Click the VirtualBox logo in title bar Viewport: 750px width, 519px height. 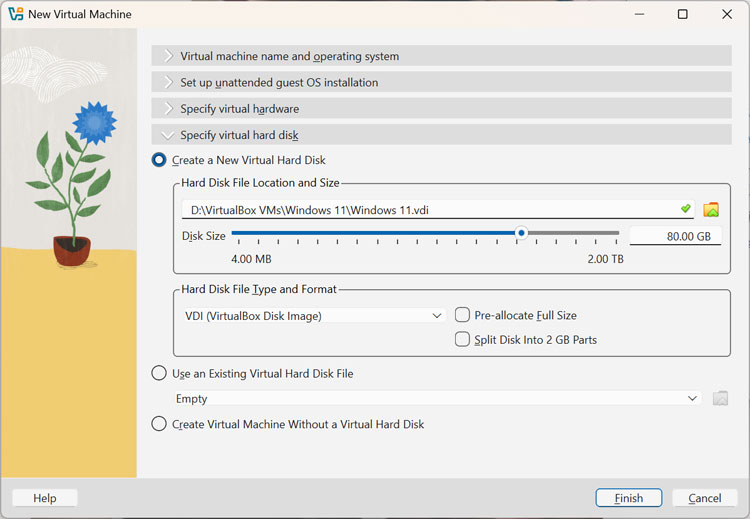[15, 14]
